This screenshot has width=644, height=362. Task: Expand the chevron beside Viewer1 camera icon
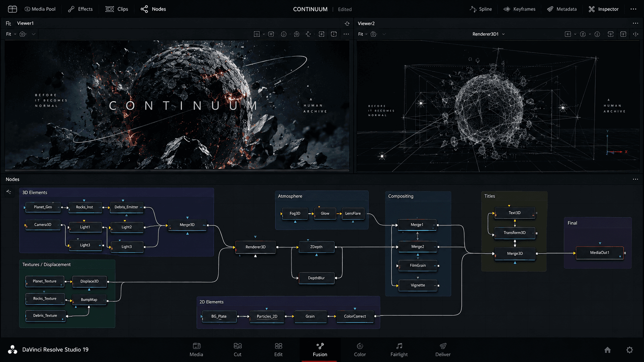(34, 34)
